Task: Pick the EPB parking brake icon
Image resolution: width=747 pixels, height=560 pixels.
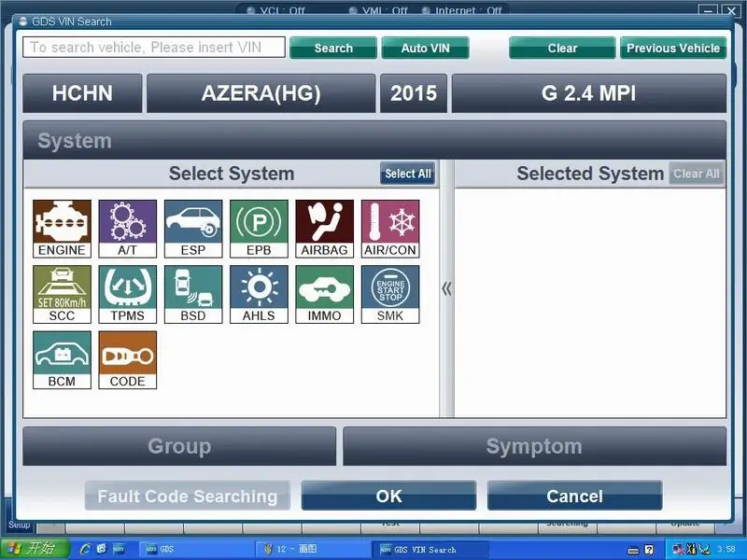Action: coord(260,229)
